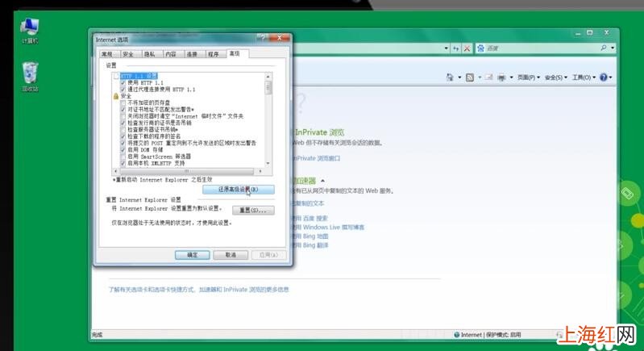Toggle 启用 DOM 存储 checkbox
Image resolution: width=644 pixels, height=351 pixels.
123,149
